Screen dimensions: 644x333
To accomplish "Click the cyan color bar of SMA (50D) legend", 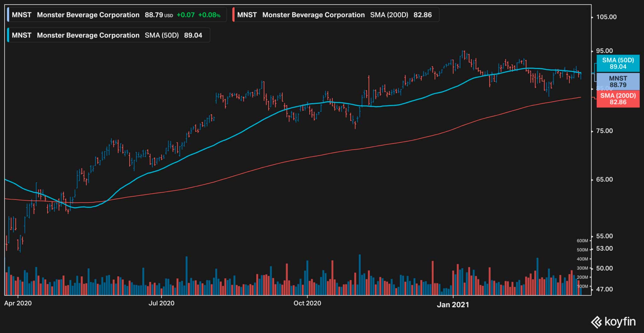I will tap(8, 35).
